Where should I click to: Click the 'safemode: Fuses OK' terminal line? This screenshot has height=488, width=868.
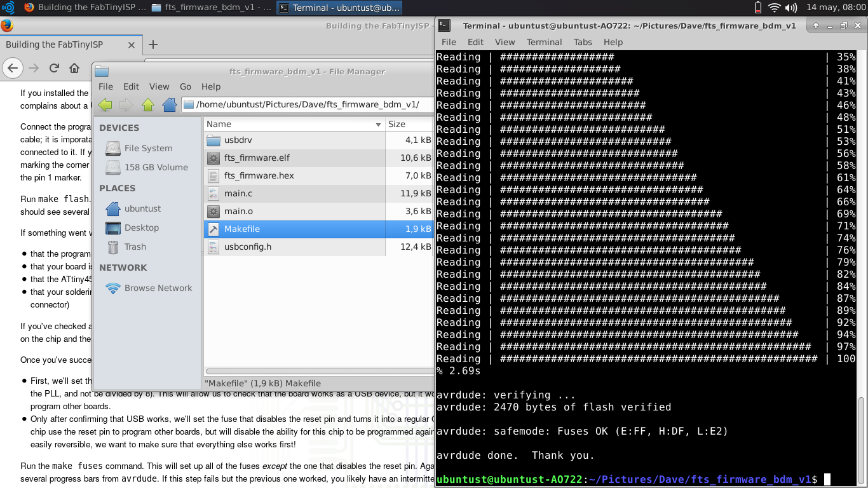pos(582,431)
